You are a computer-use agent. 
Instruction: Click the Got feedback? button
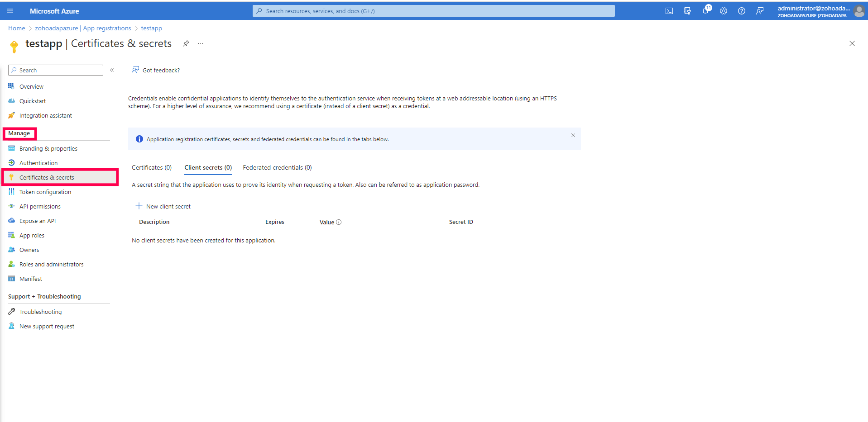[x=156, y=70]
